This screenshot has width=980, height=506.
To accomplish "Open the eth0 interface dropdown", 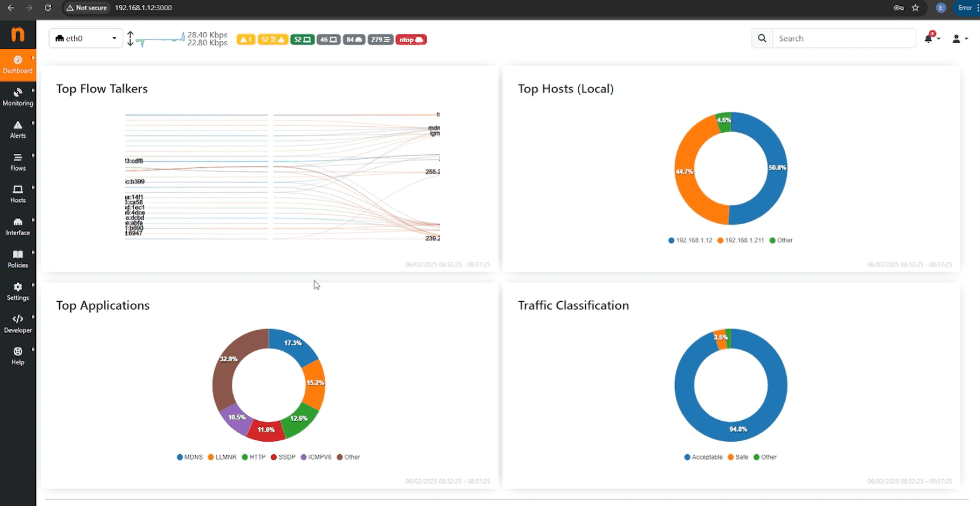I will point(85,38).
